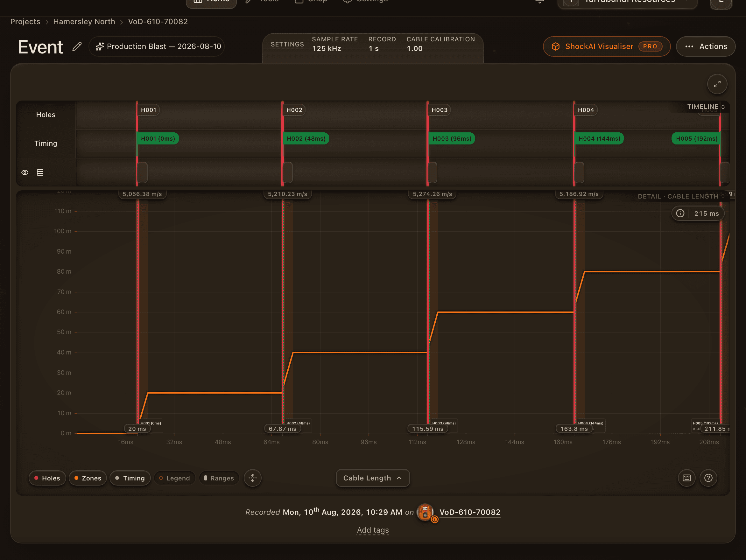Click the H005 (192ms) timing tag
The width and height of the screenshot is (746, 560).
click(696, 138)
